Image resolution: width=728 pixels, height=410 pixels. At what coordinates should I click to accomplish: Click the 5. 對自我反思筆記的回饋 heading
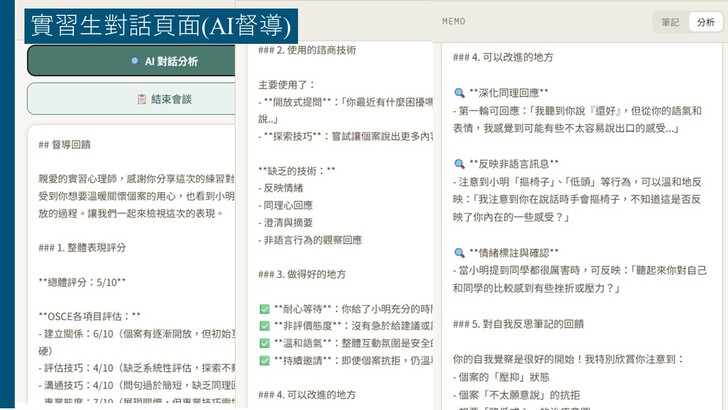click(519, 324)
